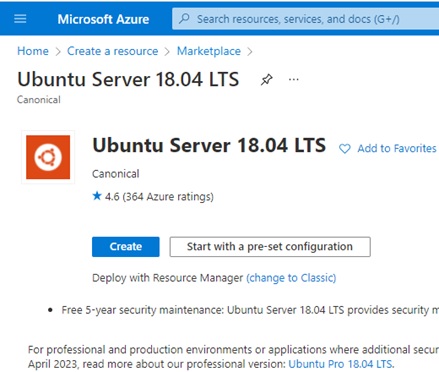The image size is (439, 372).
Task: Open the Ubuntu Pro 18.04 LTS link
Action: coord(340,364)
